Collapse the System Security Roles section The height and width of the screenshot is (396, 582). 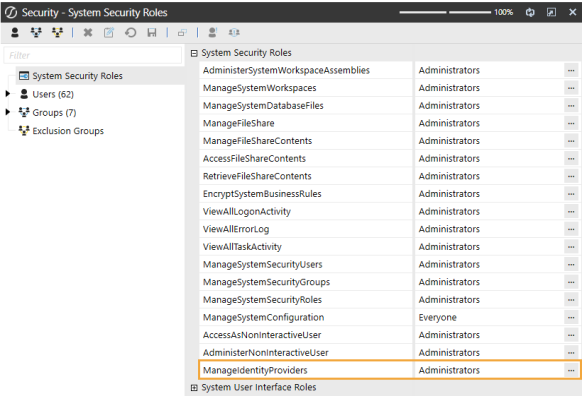coord(194,53)
